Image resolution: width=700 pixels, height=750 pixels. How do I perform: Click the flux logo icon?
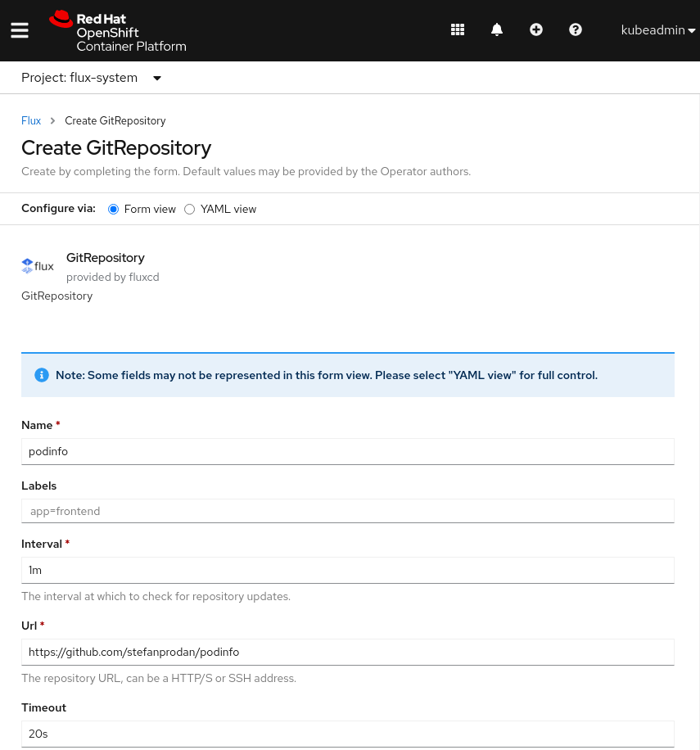click(x=38, y=266)
